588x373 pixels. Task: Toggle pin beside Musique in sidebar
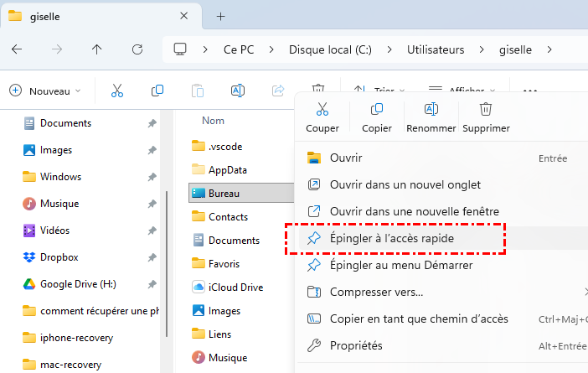coord(152,204)
